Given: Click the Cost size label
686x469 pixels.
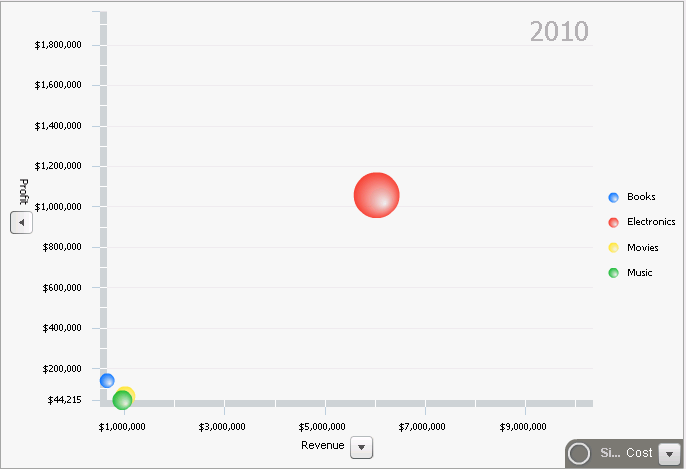Looking at the screenshot, I should [639, 453].
